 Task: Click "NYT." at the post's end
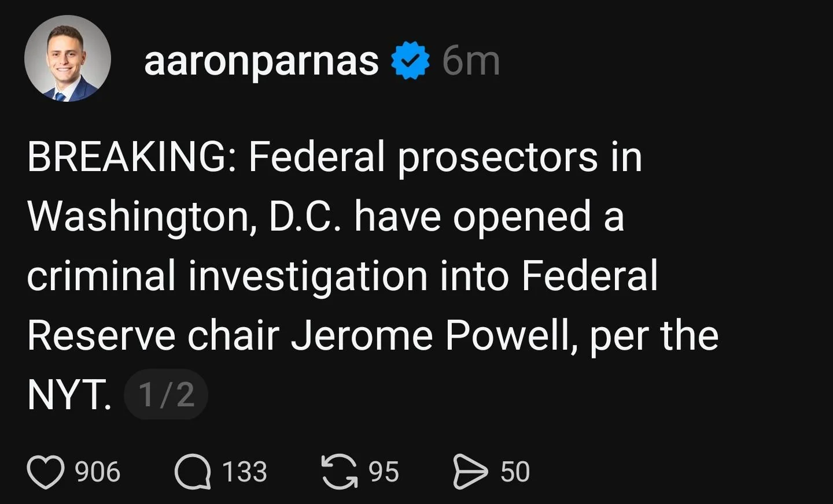(x=69, y=395)
